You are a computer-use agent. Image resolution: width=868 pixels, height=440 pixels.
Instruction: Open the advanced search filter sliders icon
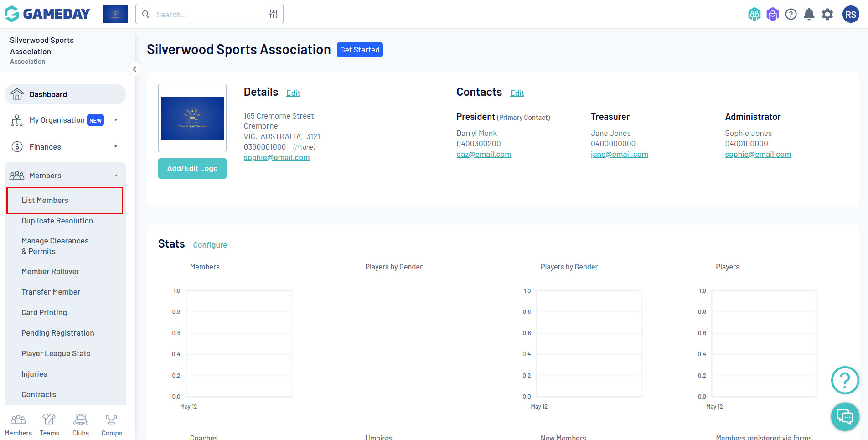pyautogui.click(x=274, y=14)
